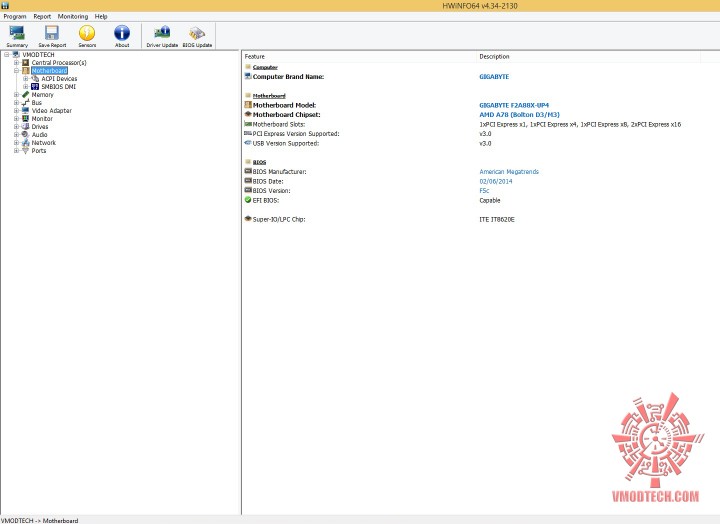Click the USB Version Supported row icon
This screenshot has height=524, width=720.
pos(248,143)
